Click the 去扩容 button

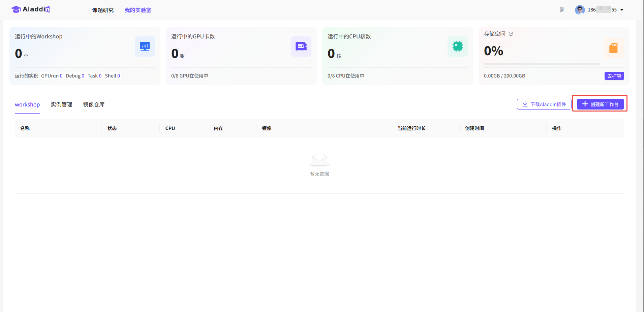[614, 76]
